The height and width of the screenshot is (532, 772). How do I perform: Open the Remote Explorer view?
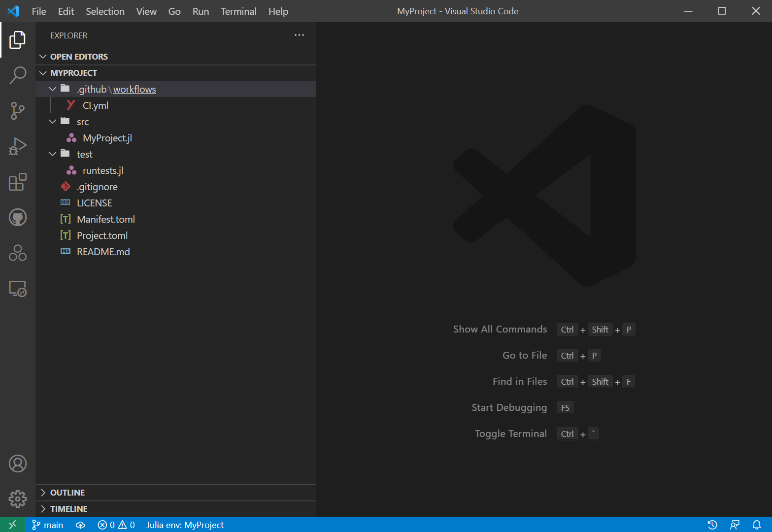18,289
